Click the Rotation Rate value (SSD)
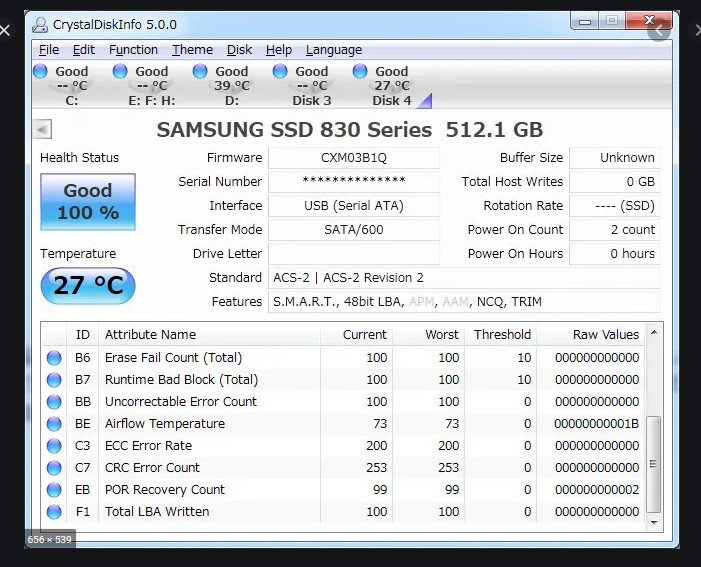The width and height of the screenshot is (701, 567). 614,206
